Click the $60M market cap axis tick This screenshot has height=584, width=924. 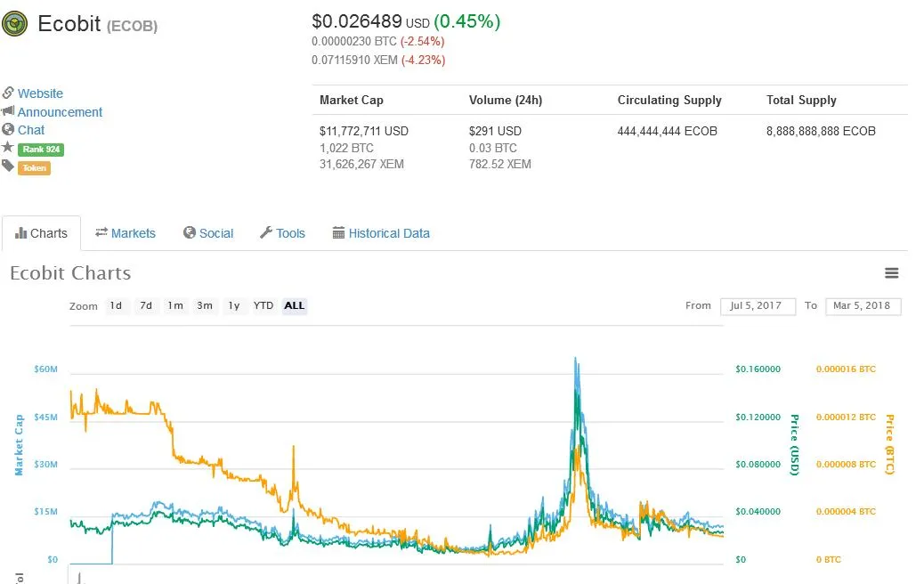(46, 369)
